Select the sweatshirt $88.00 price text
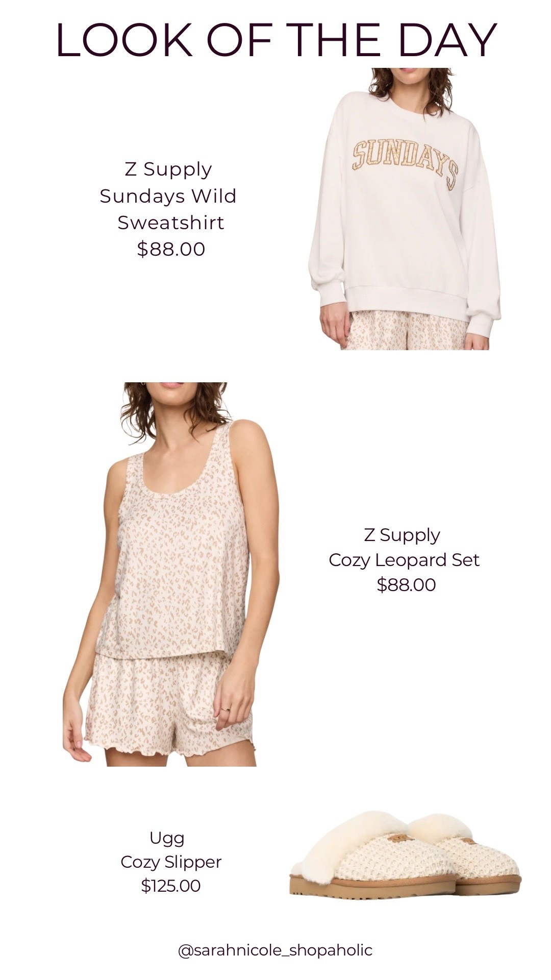The height and width of the screenshot is (980, 551). [x=171, y=249]
